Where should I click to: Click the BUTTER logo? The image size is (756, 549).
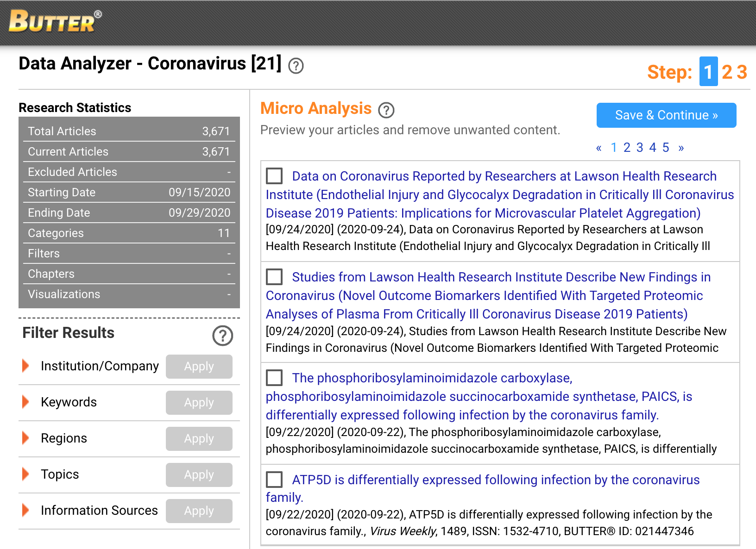55,21
